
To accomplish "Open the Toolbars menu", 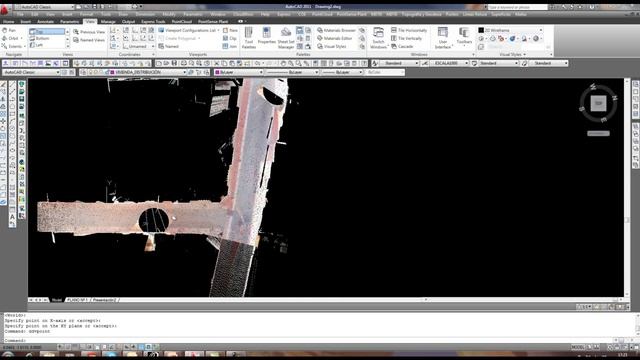I will tap(464, 37).
